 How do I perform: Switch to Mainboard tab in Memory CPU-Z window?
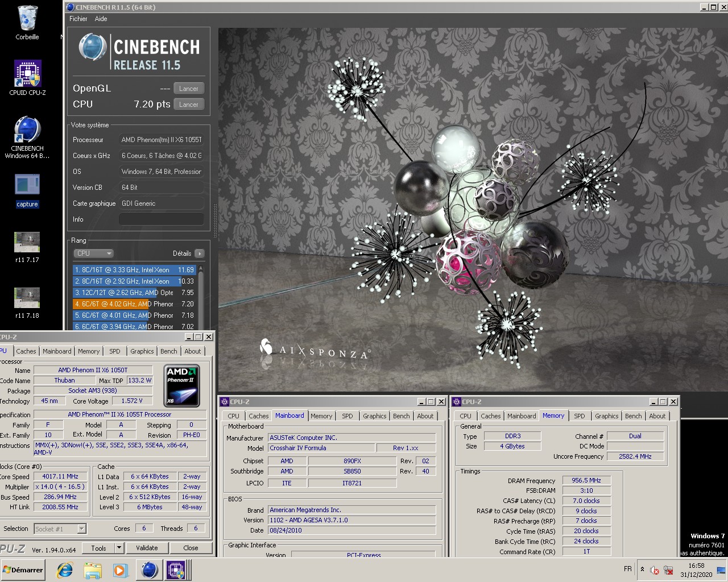click(x=522, y=416)
